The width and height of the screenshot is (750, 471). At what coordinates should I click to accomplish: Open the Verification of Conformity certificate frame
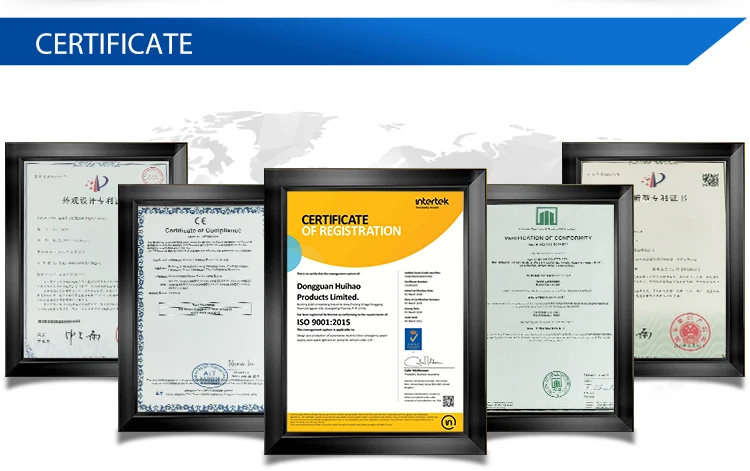coord(560,307)
